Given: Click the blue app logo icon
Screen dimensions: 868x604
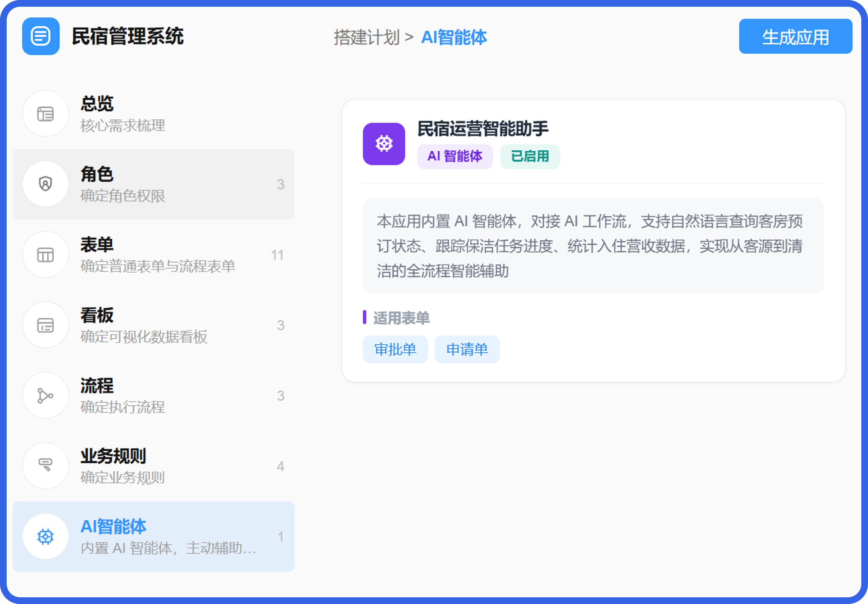Looking at the screenshot, I should tap(41, 36).
